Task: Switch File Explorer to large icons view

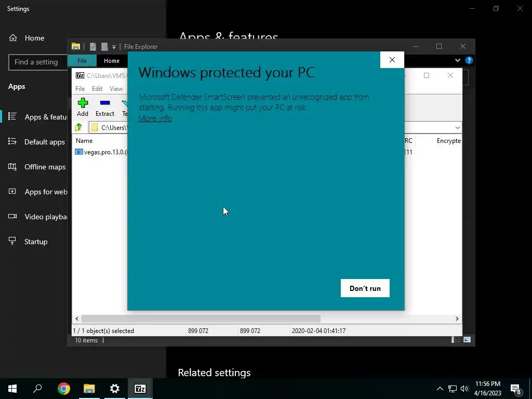Action: tap(467, 340)
